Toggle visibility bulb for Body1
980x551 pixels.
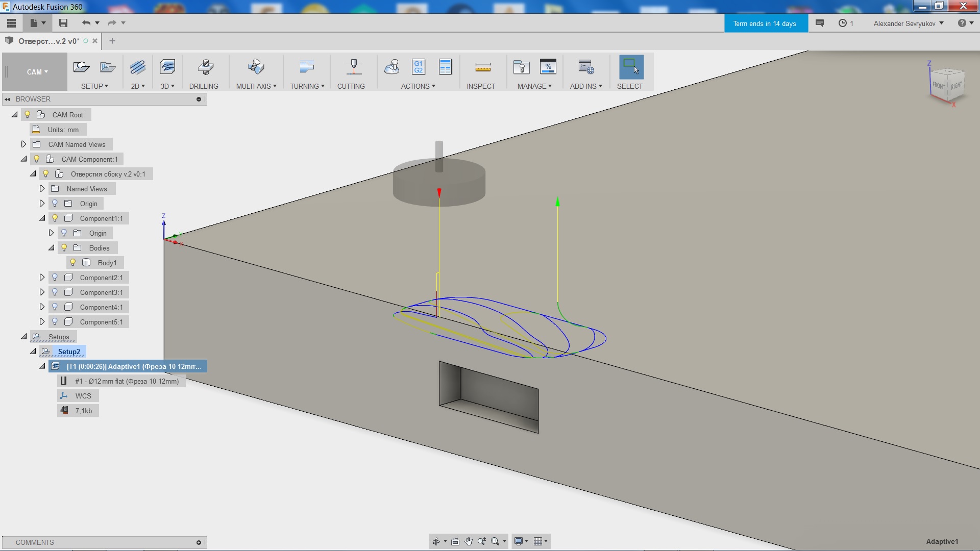click(73, 263)
